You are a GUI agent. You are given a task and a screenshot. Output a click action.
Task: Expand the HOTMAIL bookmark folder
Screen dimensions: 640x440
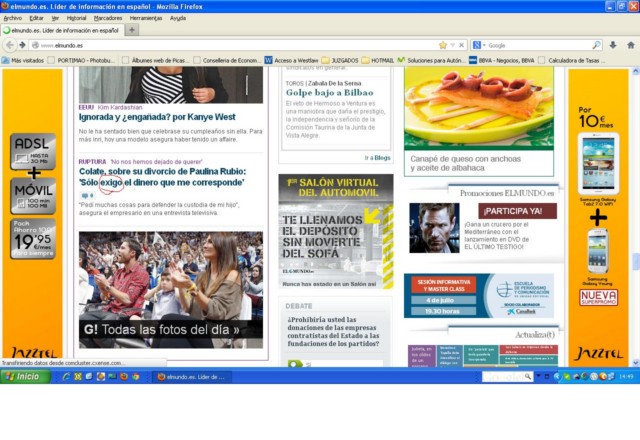[x=378, y=60]
